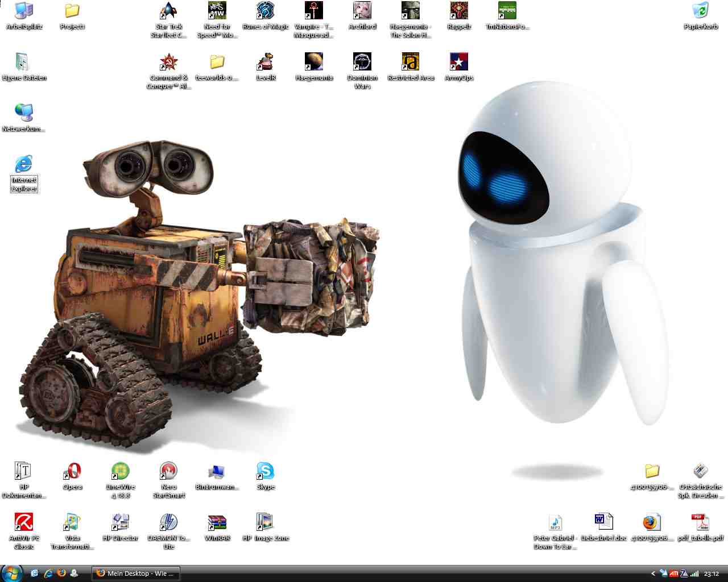The height and width of the screenshot is (582, 728).
Task: Launch the Opera browser shortcut
Action: pos(72,472)
